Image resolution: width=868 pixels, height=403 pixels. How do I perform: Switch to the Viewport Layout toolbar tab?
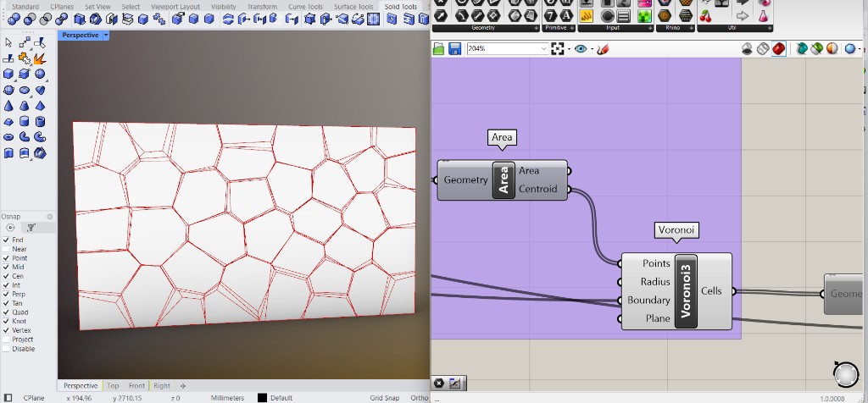click(175, 7)
